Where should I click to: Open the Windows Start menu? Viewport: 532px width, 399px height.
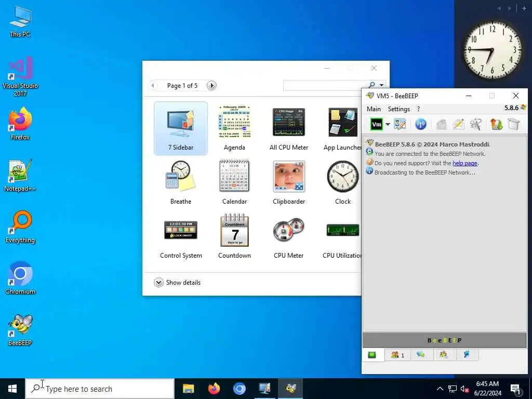pos(12,389)
